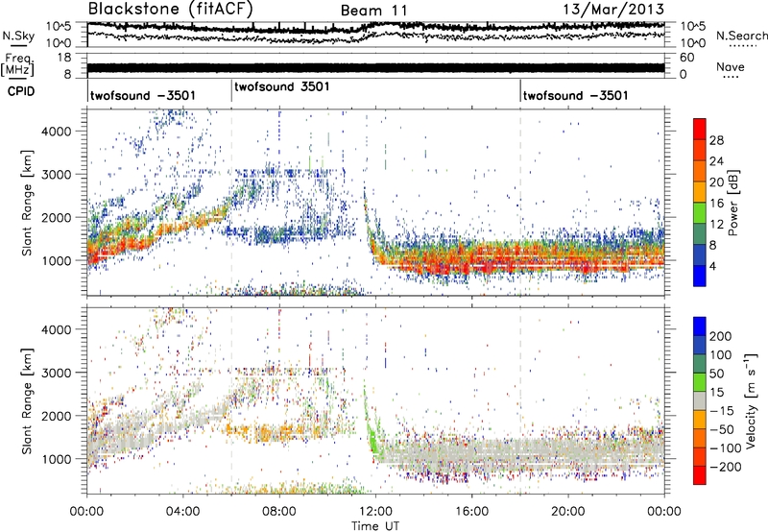Click the power colorbar tick "16"

[x=716, y=204]
